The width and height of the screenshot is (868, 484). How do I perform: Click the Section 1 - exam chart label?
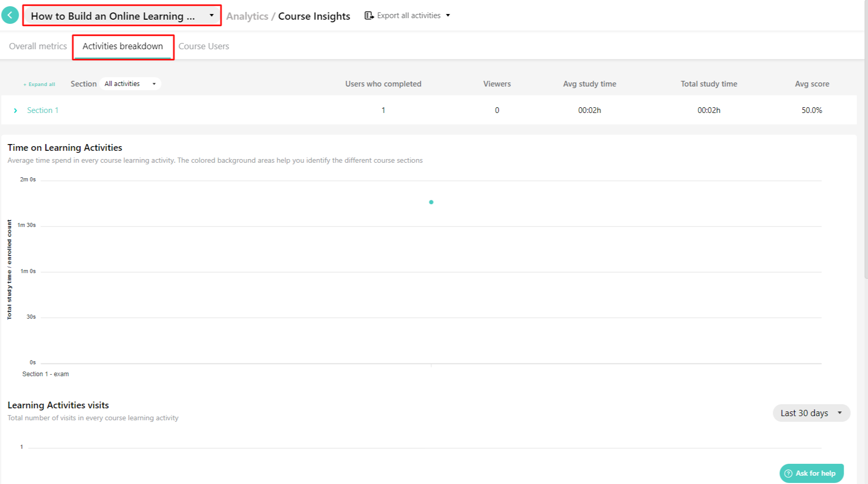pos(46,374)
